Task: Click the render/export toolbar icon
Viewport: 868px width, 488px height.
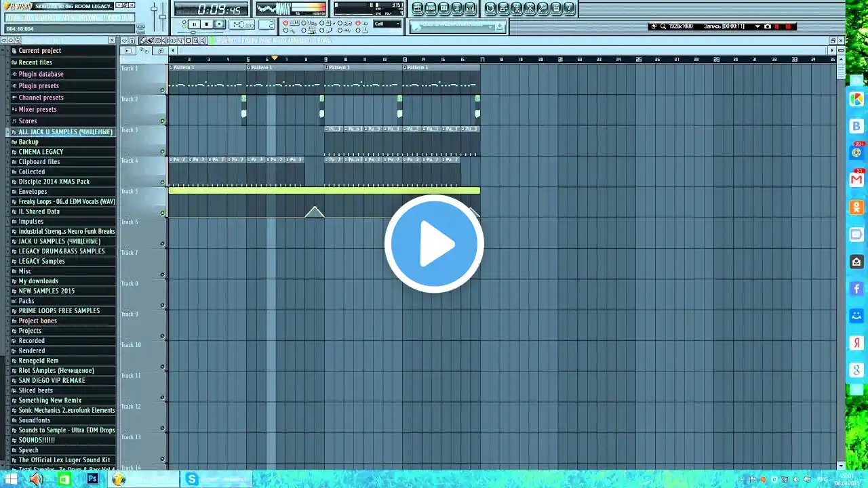Action: pos(517,8)
